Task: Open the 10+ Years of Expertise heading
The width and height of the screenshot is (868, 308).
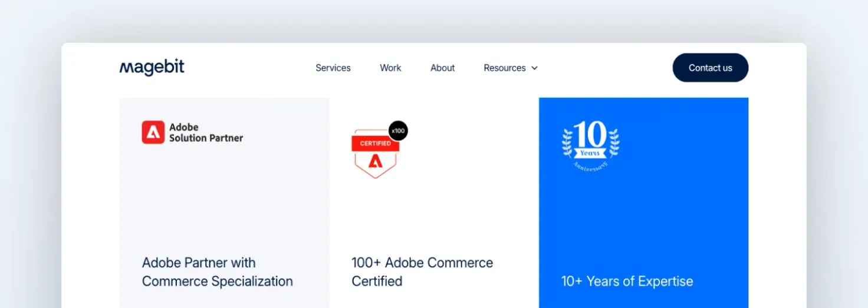Action: 627,281
